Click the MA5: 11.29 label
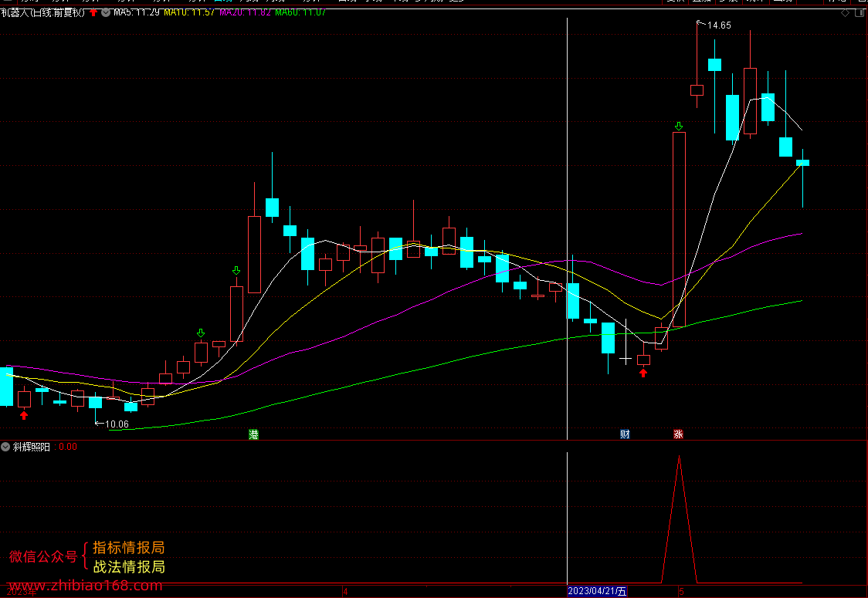 pos(137,12)
